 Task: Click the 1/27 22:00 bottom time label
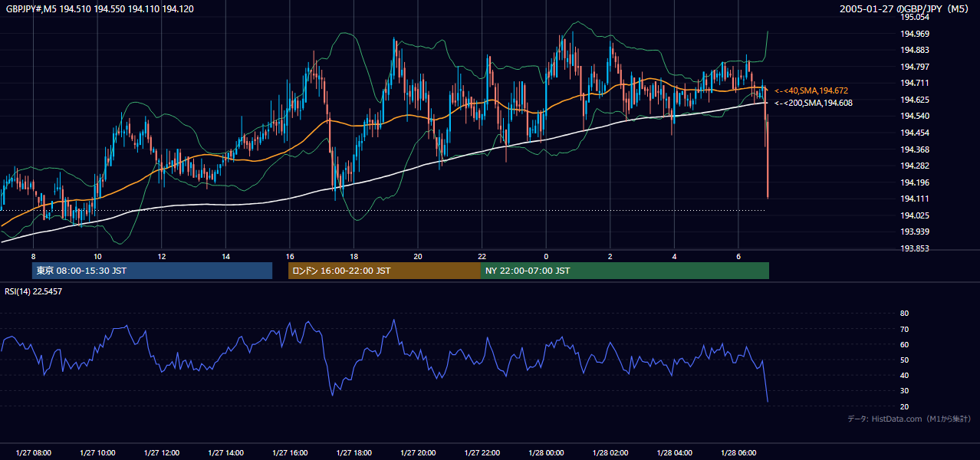[x=482, y=452]
